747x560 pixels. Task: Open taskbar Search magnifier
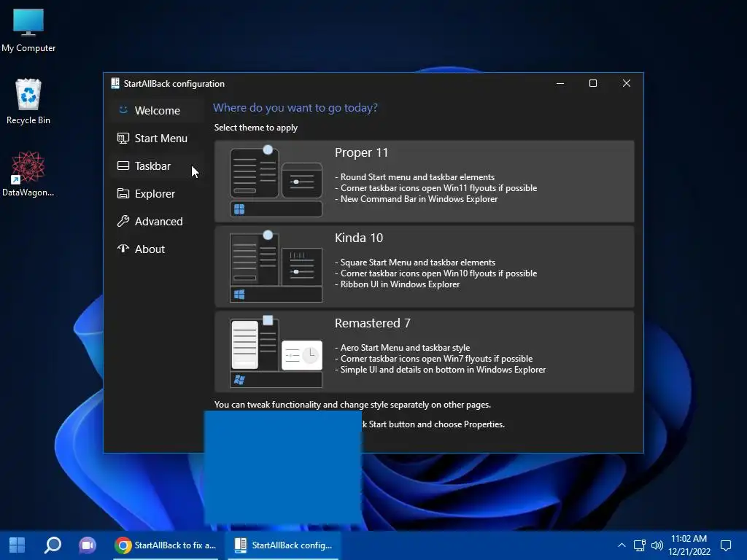[x=53, y=545]
